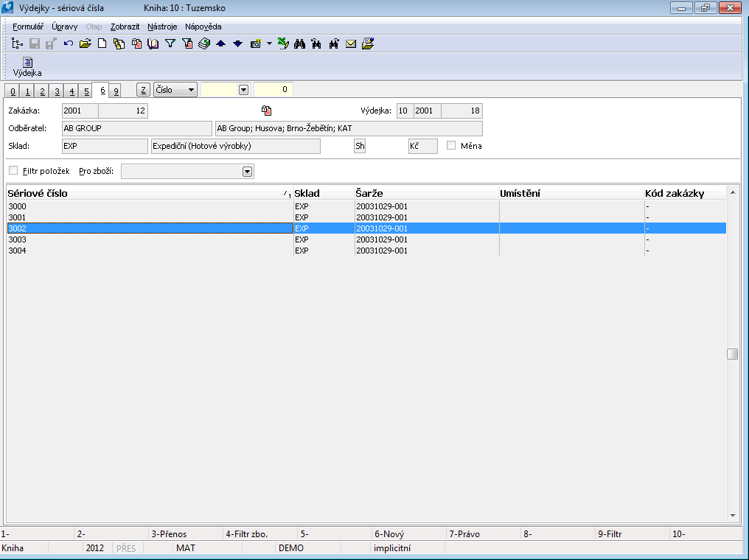Select serial number row 3004

147,251
